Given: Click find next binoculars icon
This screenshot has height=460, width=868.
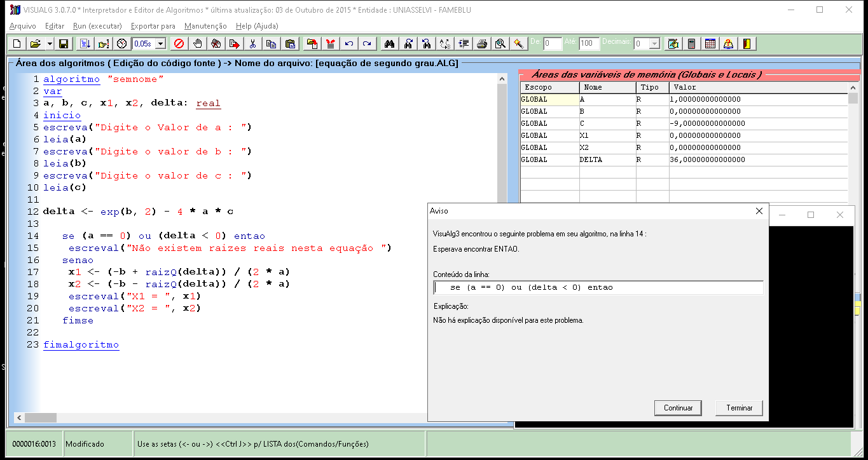Looking at the screenshot, I should [408, 44].
